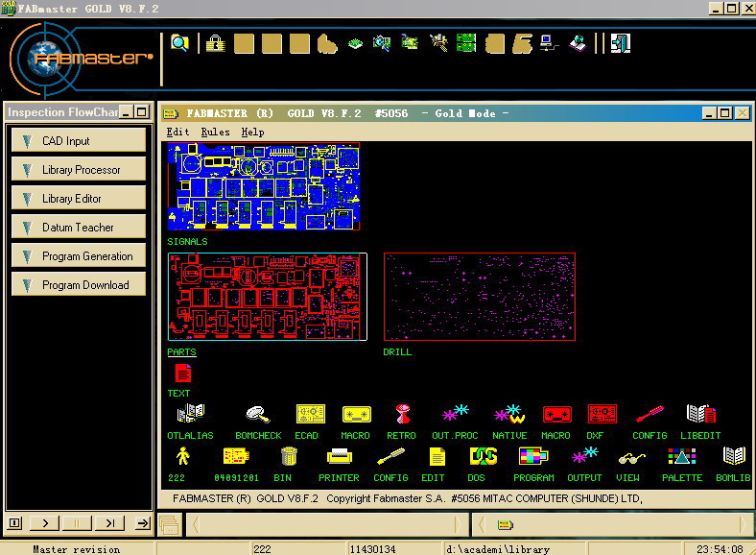Open the OUT.PROC icon
This screenshot has width=756, height=555.
point(455,413)
